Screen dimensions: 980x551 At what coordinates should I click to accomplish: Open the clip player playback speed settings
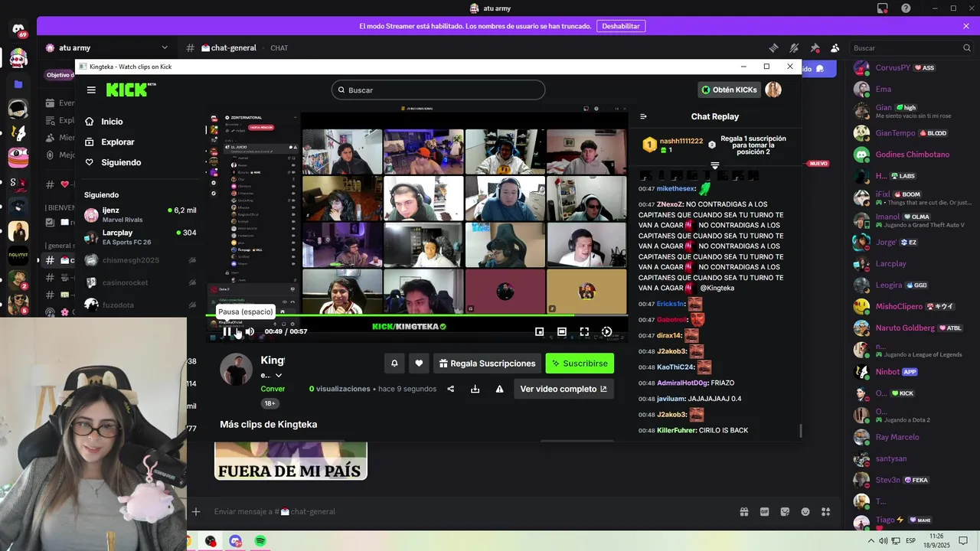(x=606, y=331)
